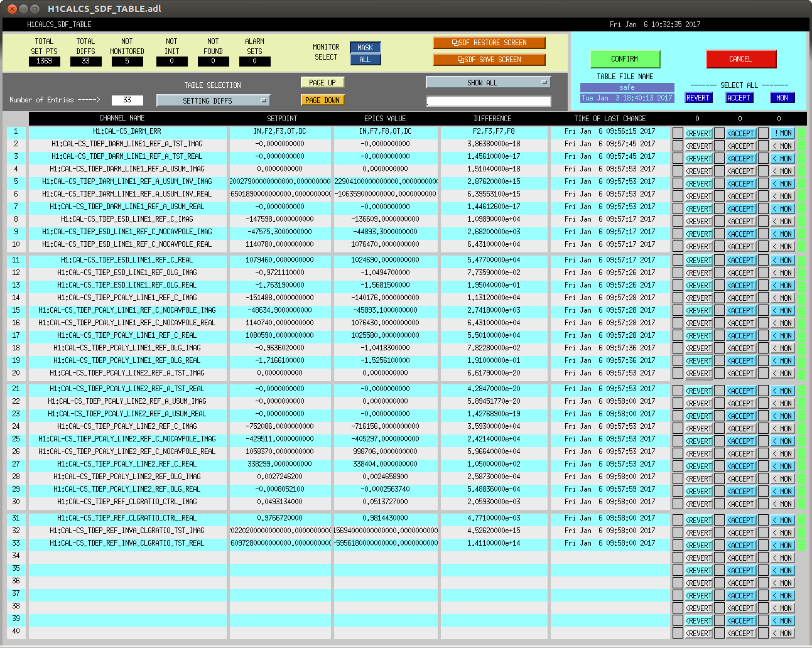The height and width of the screenshot is (648, 812).
Task: Click the difference value F2,F3,F7,F8
Action: click(494, 131)
